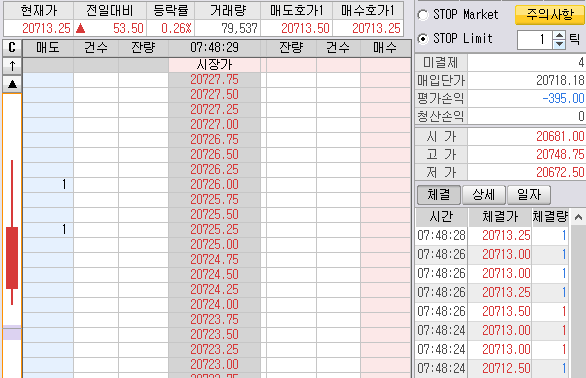Click price 20724.75 in the ladder
586x378 pixels.
tap(214, 259)
